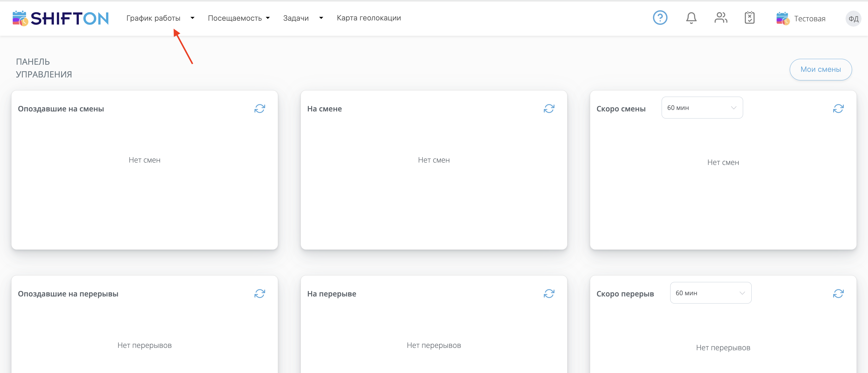
Task: Refresh the Скоро смены card
Action: 838,108
